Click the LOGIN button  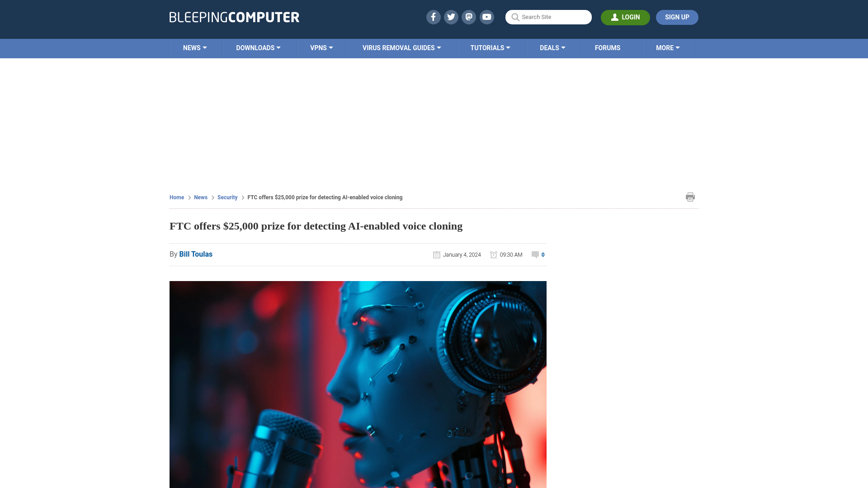625,17
